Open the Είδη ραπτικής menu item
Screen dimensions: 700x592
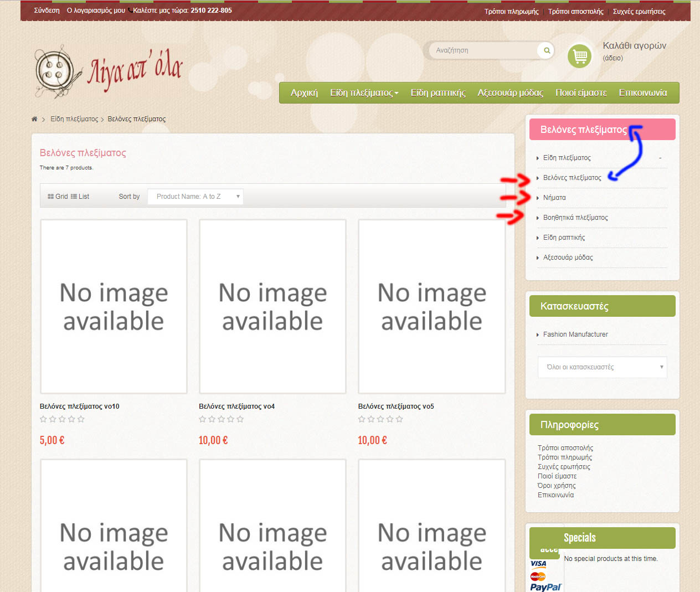point(438,93)
